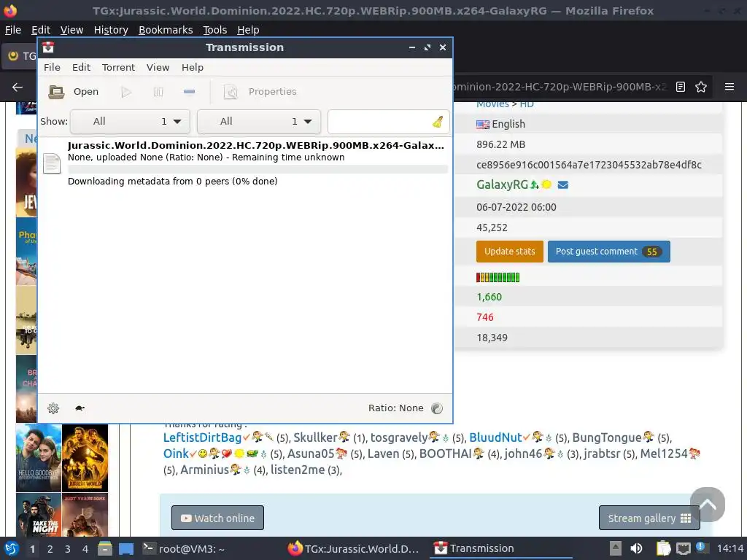Expand the first Show All activity filter dropdown
The image size is (747, 560).
tap(130, 122)
